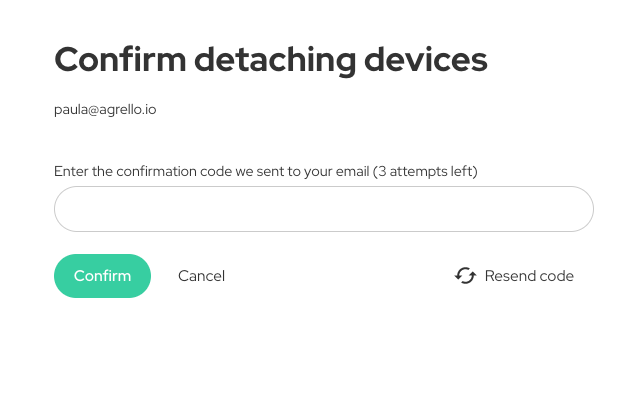This screenshot has width=635, height=411.
Task: Click the Resend code text
Action: 529,276
